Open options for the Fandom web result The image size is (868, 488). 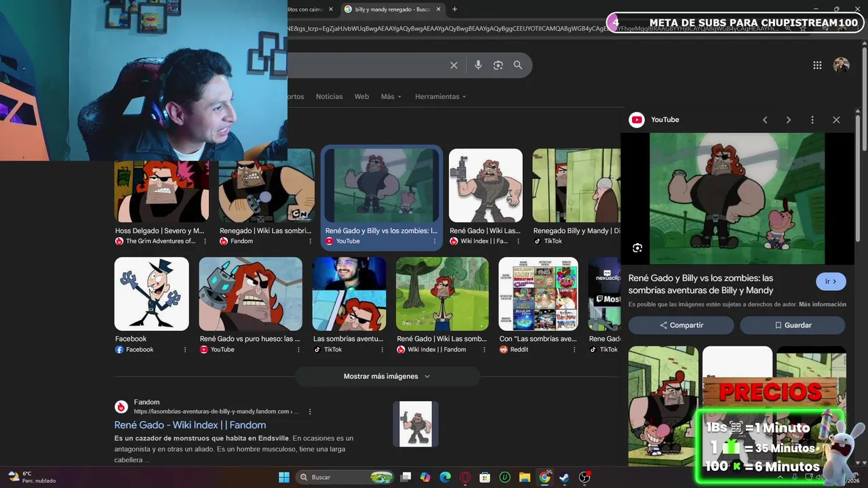(310, 411)
